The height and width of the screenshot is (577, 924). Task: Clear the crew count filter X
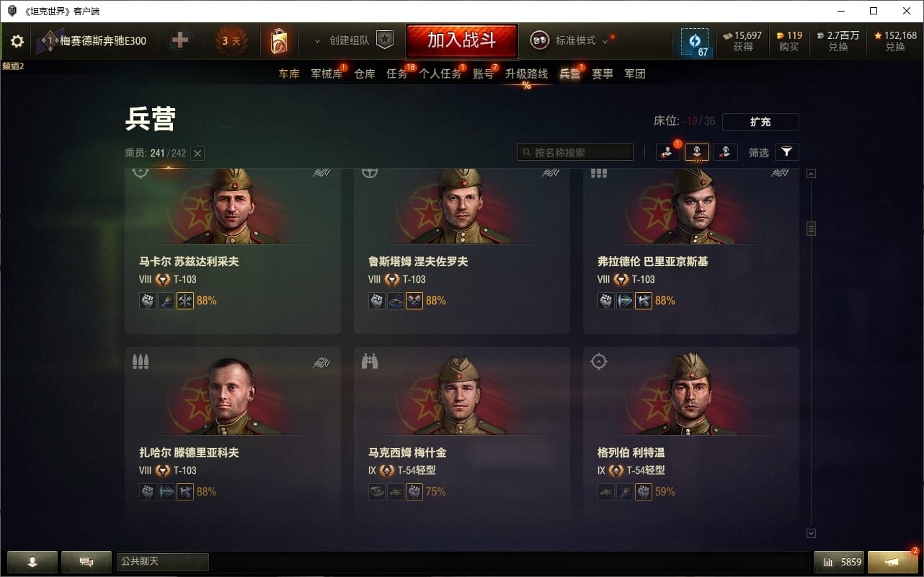(x=198, y=153)
